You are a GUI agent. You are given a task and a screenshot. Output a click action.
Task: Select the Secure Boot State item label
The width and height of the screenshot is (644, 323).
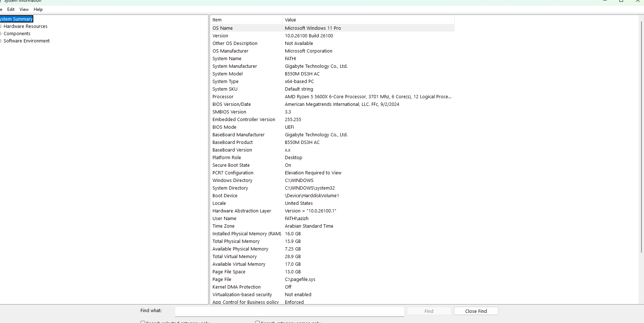tap(231, 165)
